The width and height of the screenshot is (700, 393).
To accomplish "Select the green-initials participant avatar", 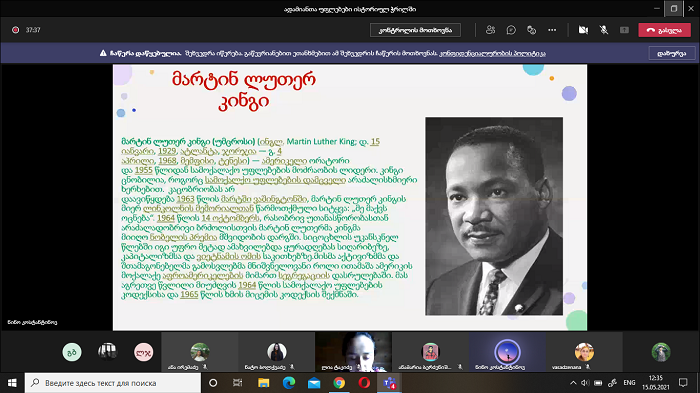I will tap(72, 352).
